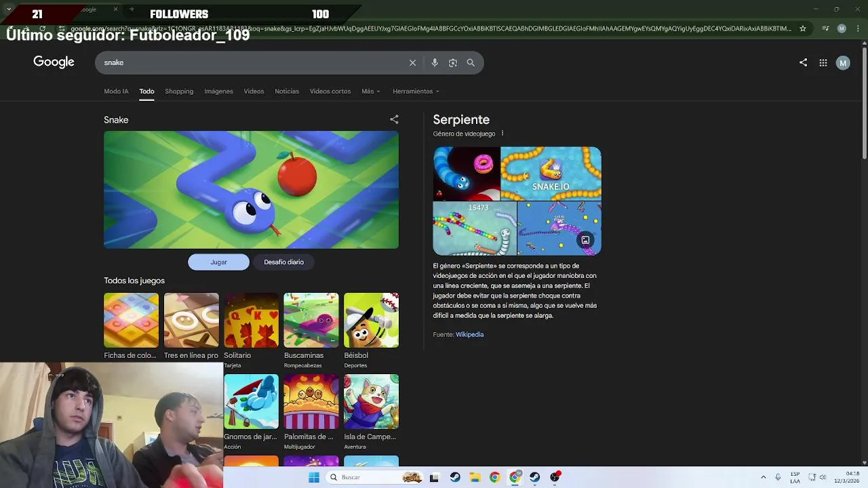Image resolution: width=868 pixels, height=488 pixels.
Task: Open OBS Studio from the taskbar
Action: pyautogui.click(x=555, y=477)
